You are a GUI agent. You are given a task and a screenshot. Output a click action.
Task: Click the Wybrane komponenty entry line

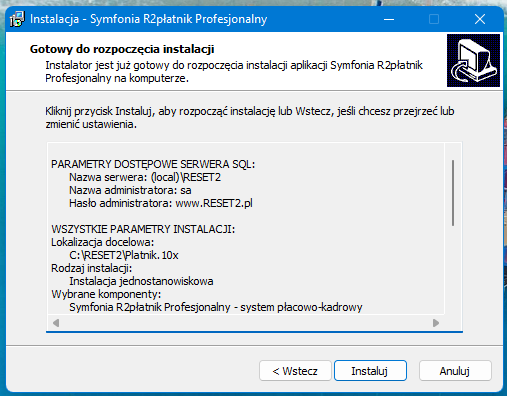coord(216,307)
